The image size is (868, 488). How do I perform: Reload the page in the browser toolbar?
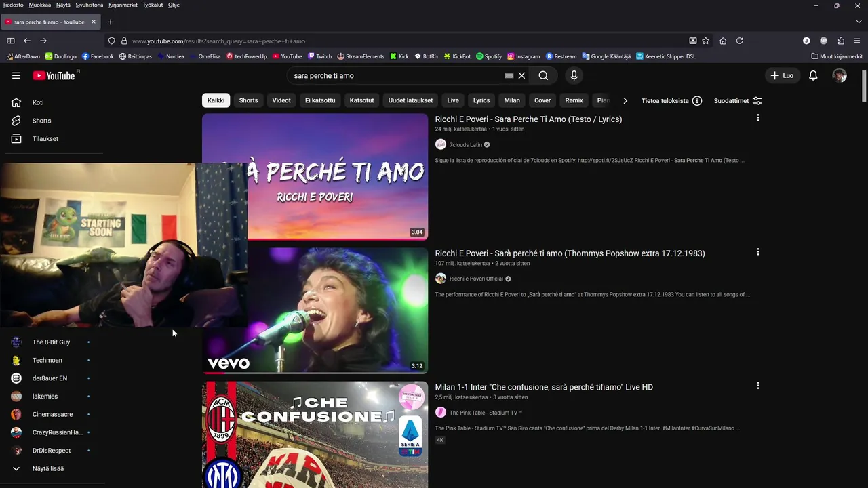740,41
